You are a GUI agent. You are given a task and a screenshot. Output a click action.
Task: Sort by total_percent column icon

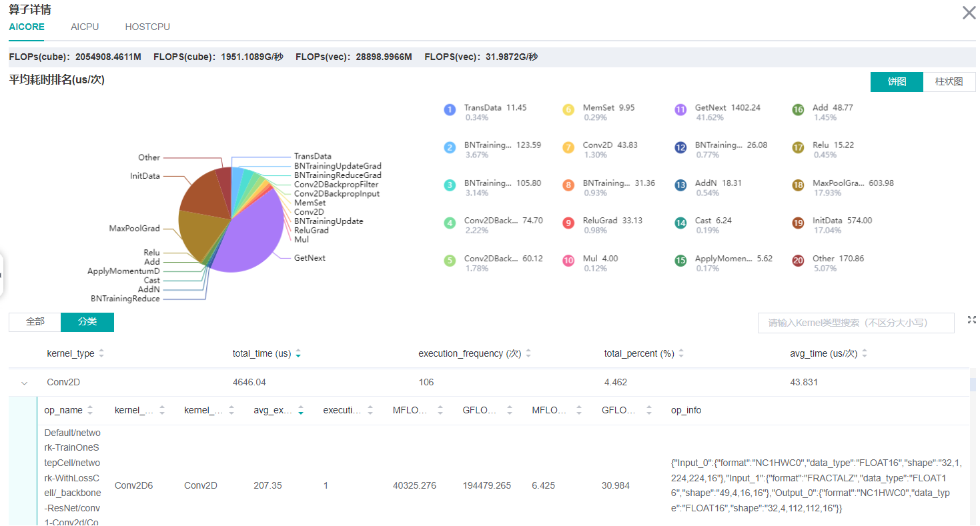pyautogui.click(x=681, y=354)
